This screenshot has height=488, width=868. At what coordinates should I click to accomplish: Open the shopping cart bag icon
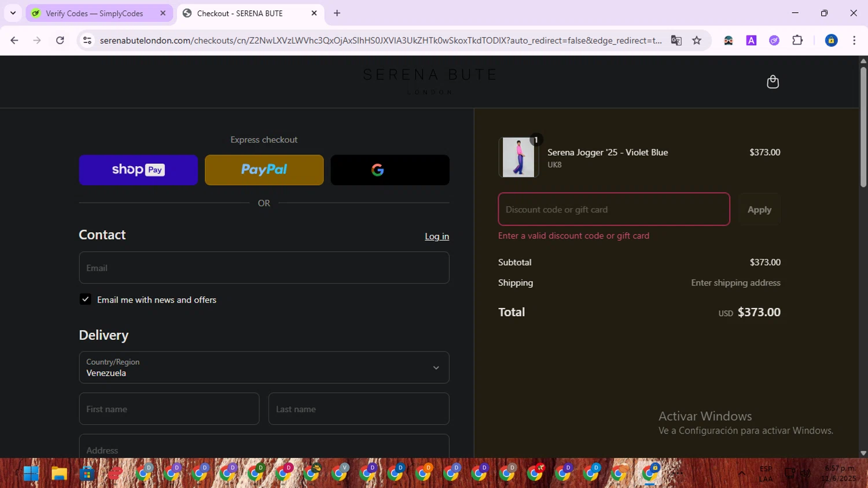(773, 82)
